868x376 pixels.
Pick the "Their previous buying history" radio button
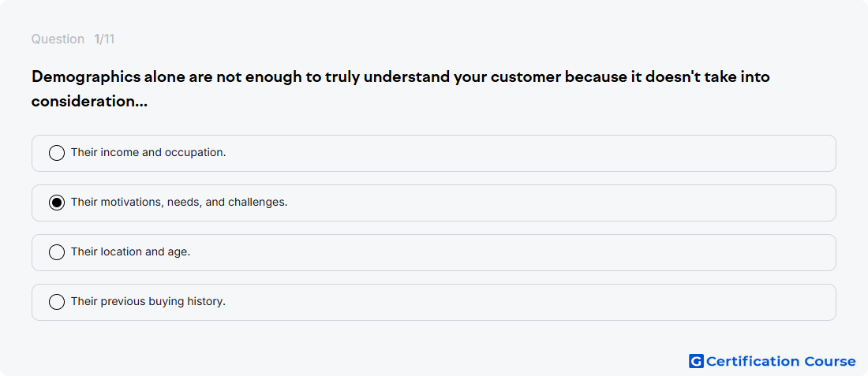point(57,303)
